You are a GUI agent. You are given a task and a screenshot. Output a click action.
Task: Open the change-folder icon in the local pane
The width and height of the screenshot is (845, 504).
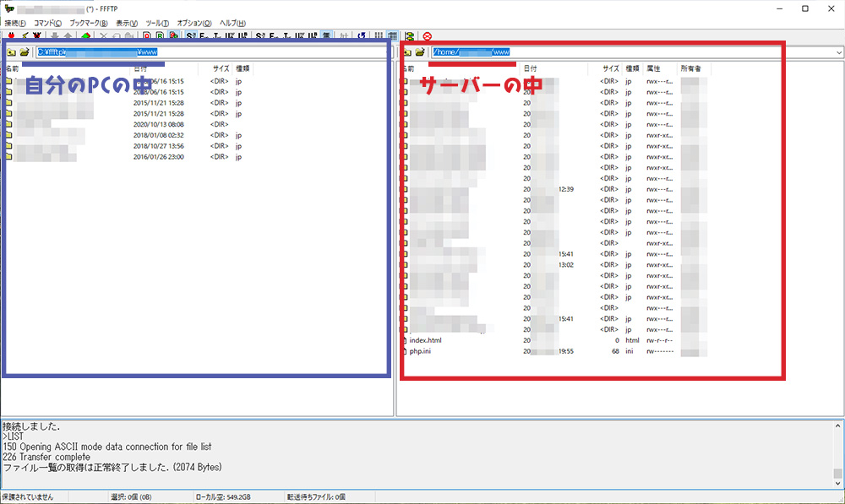(x=25, y=52)
